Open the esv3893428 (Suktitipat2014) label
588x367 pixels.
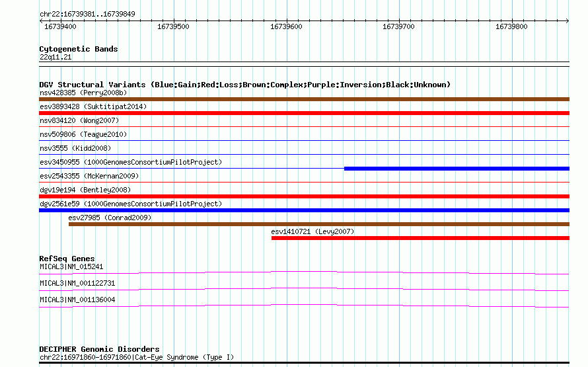click(93, 106)
